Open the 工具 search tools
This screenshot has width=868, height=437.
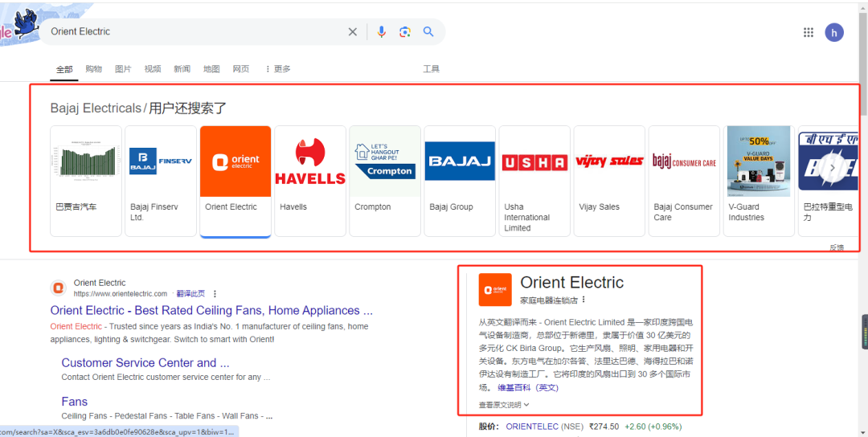432,69
